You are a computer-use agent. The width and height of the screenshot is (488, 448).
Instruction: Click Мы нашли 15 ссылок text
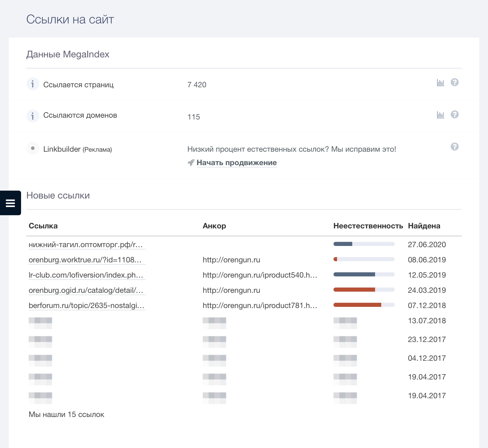(x=66, y=415)
